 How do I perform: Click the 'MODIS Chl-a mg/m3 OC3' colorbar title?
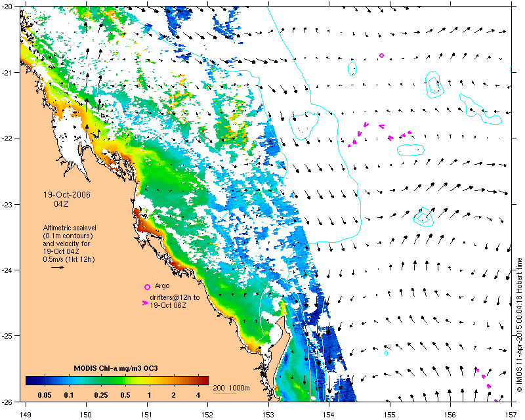116,368
